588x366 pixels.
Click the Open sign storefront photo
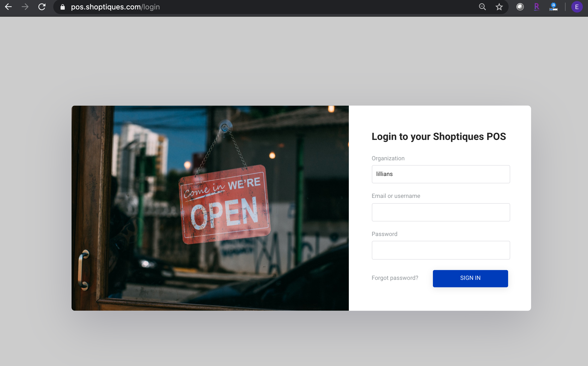[210, 208]
